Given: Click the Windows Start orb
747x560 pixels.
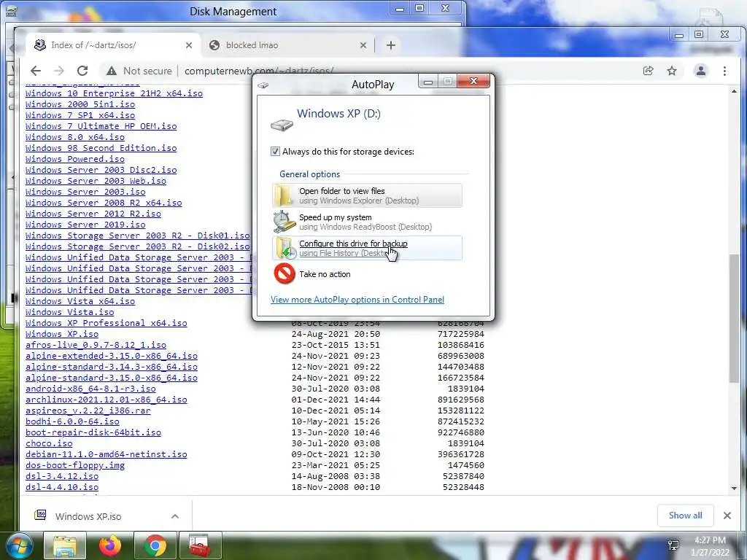Looking at the screenshot, I should pyautogui.click(x=19, y=545).
